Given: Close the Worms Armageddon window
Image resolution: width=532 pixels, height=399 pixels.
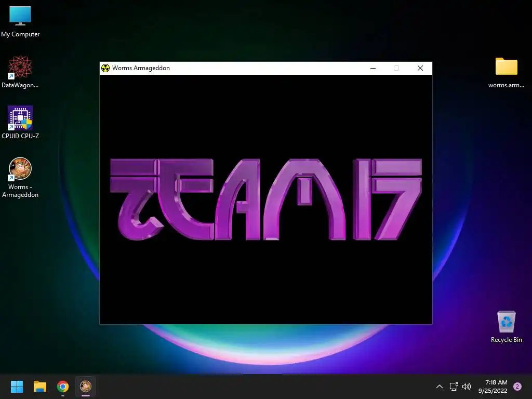Looking at the screenshot, I should click(420, 68).
